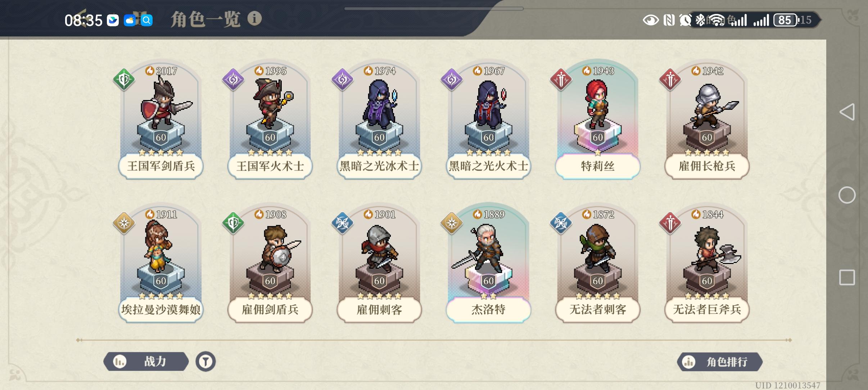Tap the eye comfort icon in status bar
Image resolution: width=868 pixels, height=390 pixels.
[x=651, y=20]
